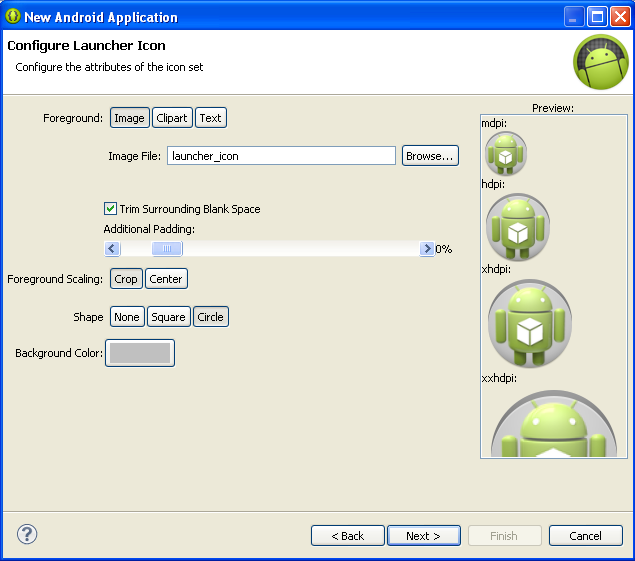Click the Image File text field

pos(281,156)
